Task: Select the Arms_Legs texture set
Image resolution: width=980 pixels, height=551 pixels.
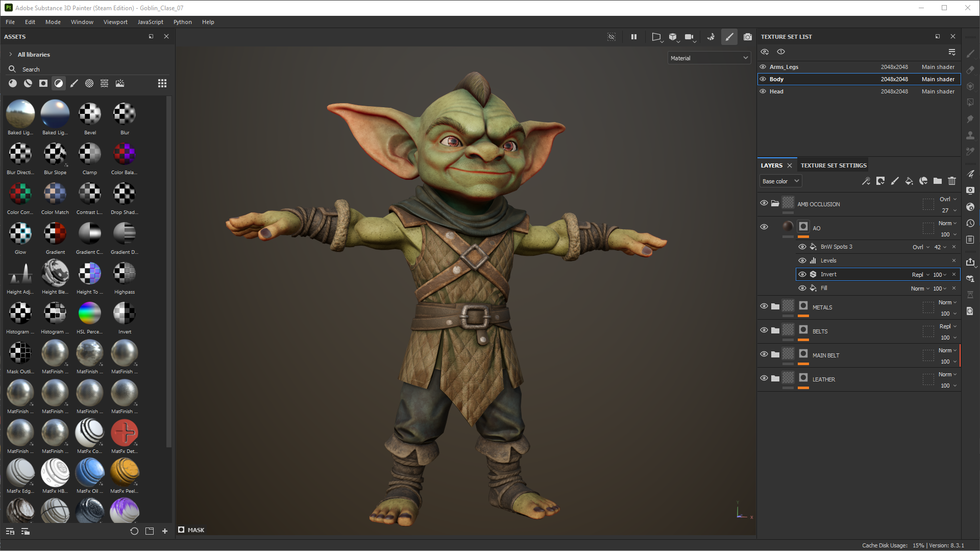Action: [x=783, y=67]
